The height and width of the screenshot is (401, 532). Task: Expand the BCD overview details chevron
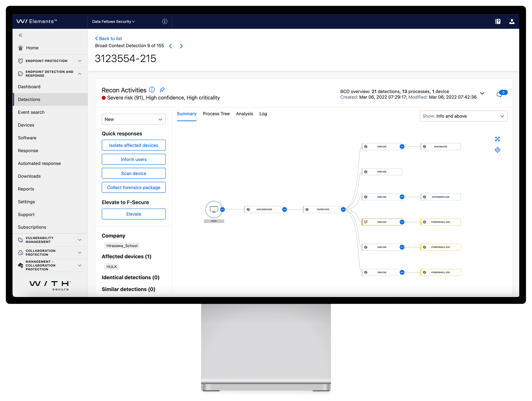tap(482, 94)
